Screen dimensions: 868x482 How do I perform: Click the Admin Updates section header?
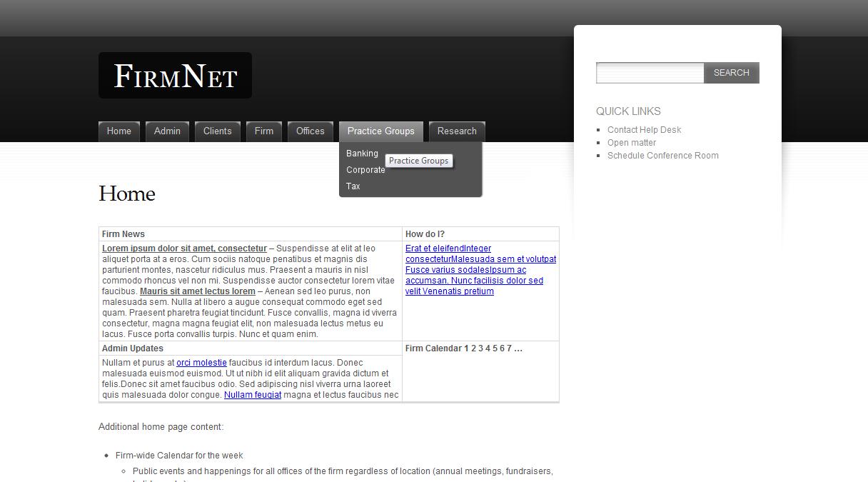tap(133, 348)
